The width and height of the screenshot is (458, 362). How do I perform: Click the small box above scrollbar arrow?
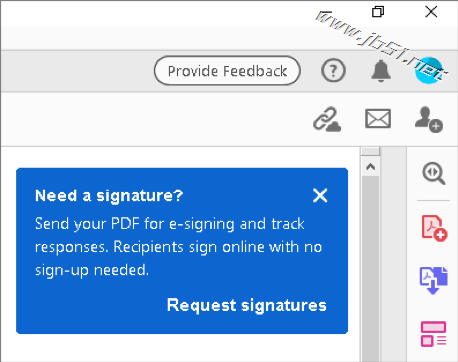point(370,151)
